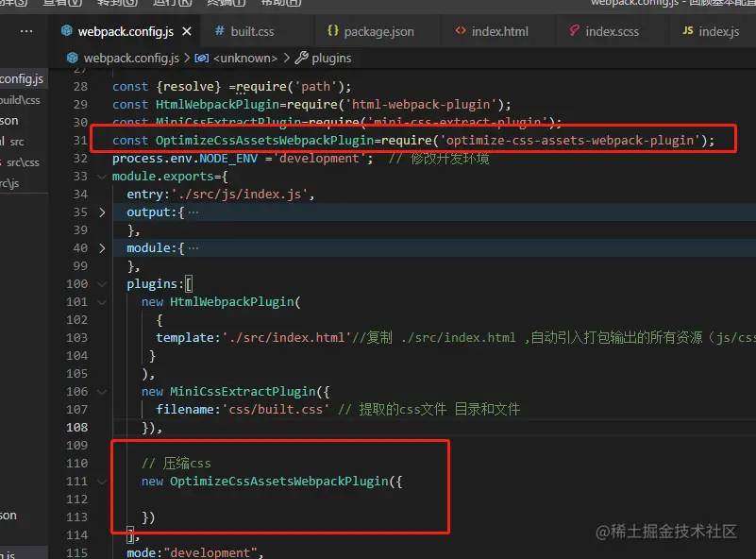Click the // 压缩css comment

[x=176, y=463]
